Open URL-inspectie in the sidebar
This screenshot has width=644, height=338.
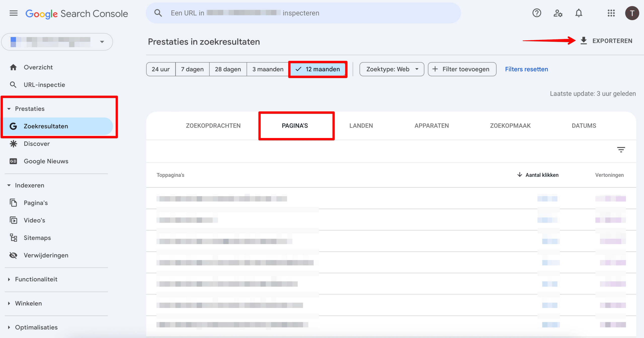(x=57, y=85)
